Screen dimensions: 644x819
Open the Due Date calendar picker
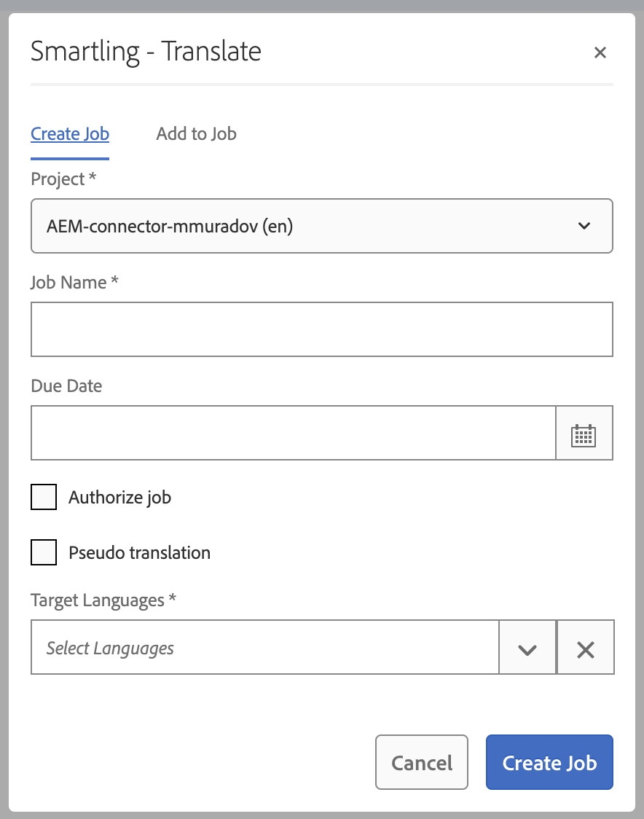[x=584, y=434]
